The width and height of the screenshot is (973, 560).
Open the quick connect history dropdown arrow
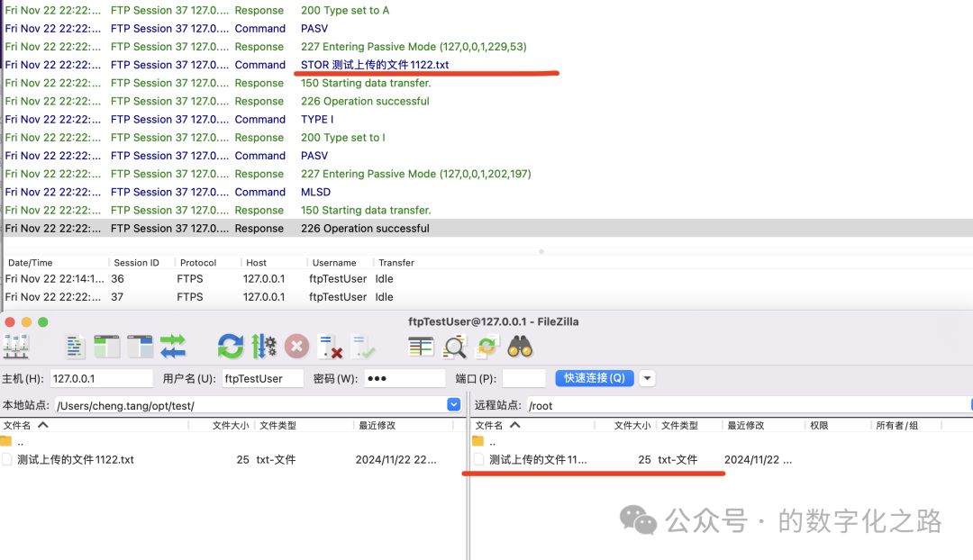(x=647, y=378)
